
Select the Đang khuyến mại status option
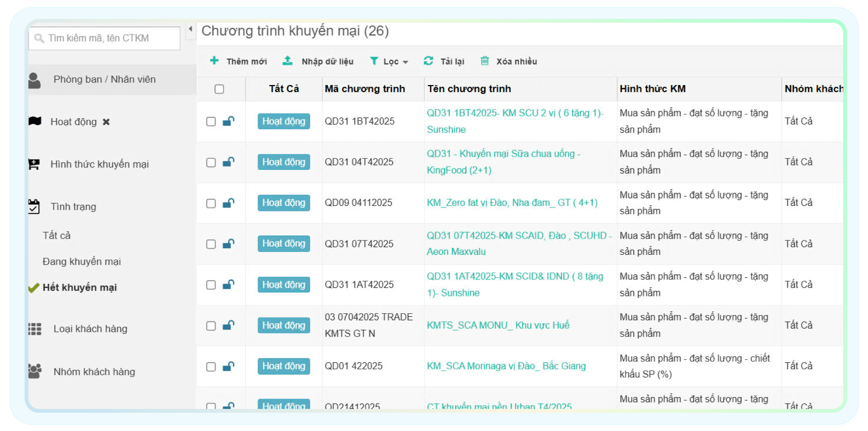coord(82,262)
